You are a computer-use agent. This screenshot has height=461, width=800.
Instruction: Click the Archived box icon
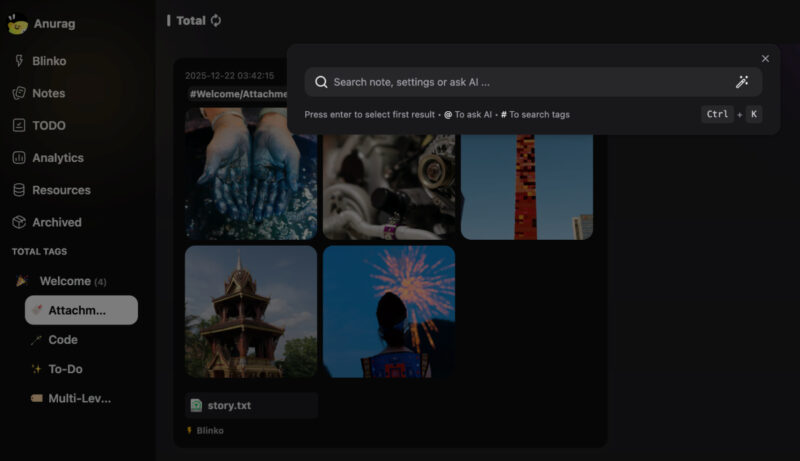point(19,222)
